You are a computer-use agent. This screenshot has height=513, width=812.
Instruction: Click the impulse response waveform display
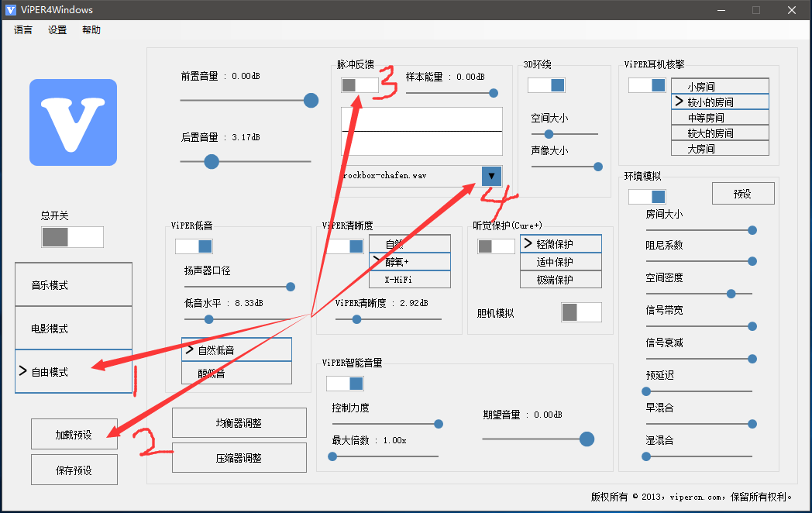[421, 132]
